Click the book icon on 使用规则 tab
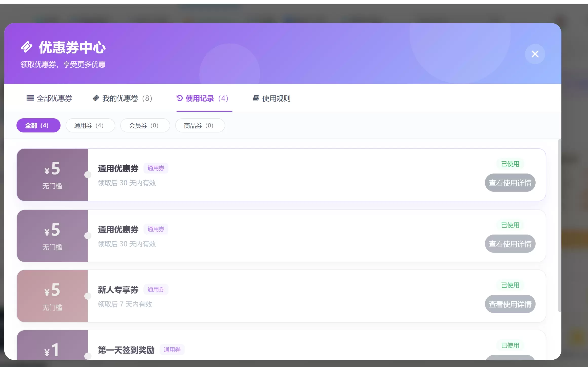The width and height of the screenshot is (588, 367). pos(256,98)
